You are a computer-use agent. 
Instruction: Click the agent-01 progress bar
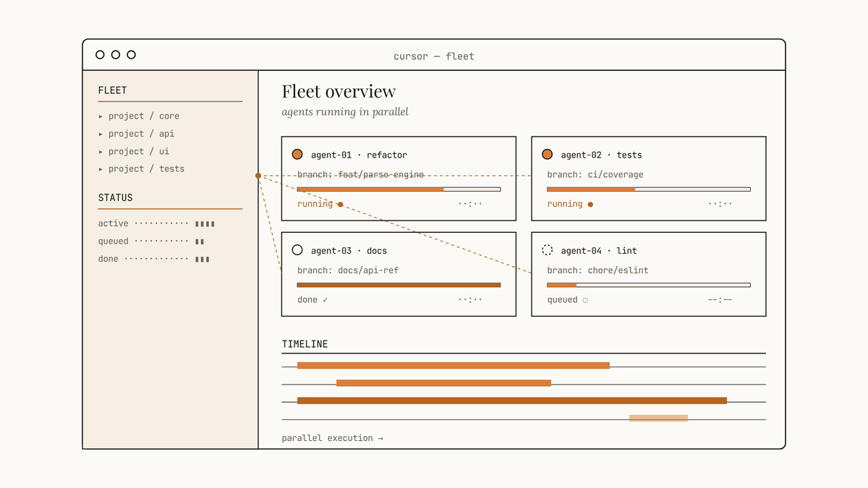tap(399, 189)
